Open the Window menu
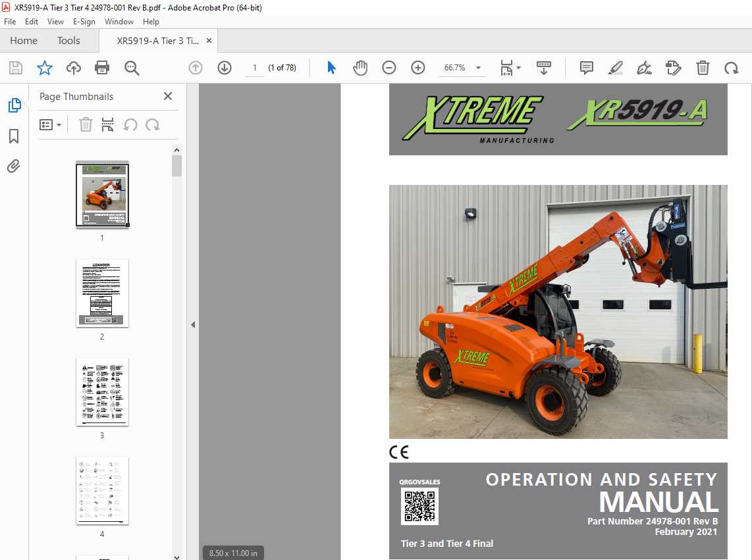752x560 pixels. 119,22
